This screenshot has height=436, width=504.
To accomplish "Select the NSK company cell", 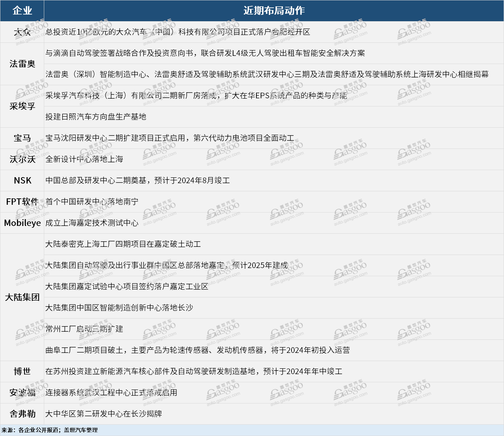I will (22, 181).
